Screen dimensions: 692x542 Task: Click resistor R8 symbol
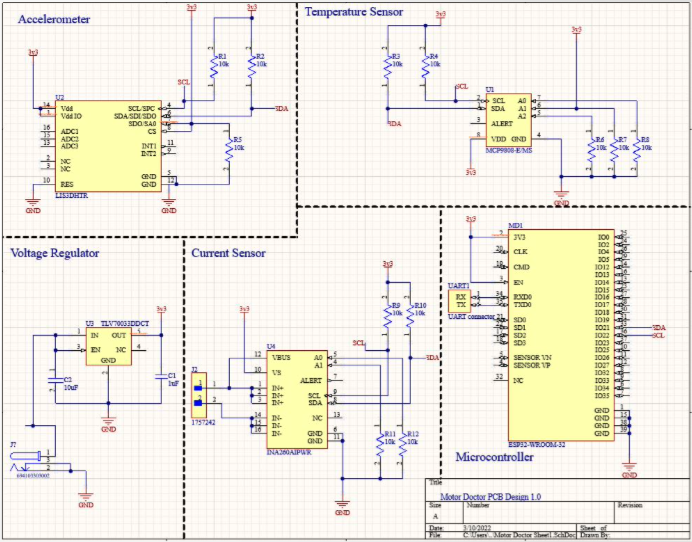(636, 150)
